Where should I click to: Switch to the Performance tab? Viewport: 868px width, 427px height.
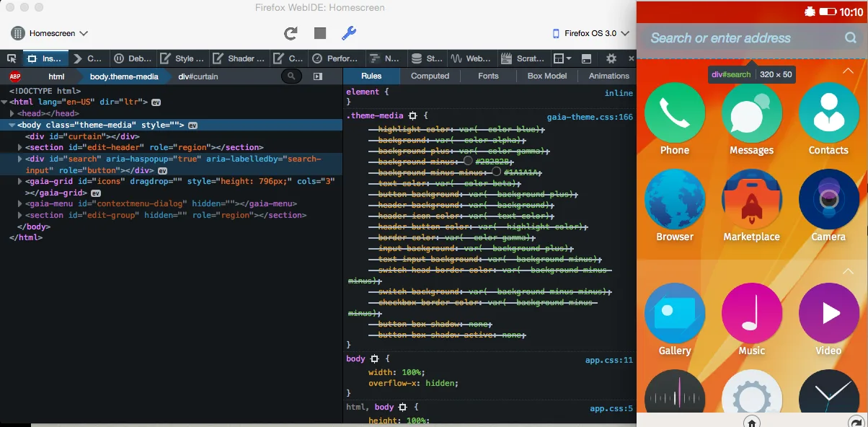[336, 58]
